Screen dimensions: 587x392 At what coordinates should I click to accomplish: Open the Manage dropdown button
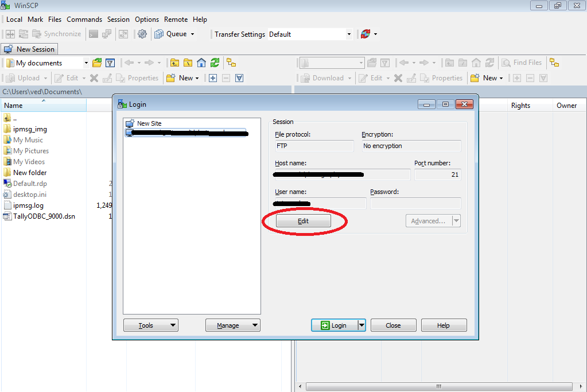tap(233, 325)
